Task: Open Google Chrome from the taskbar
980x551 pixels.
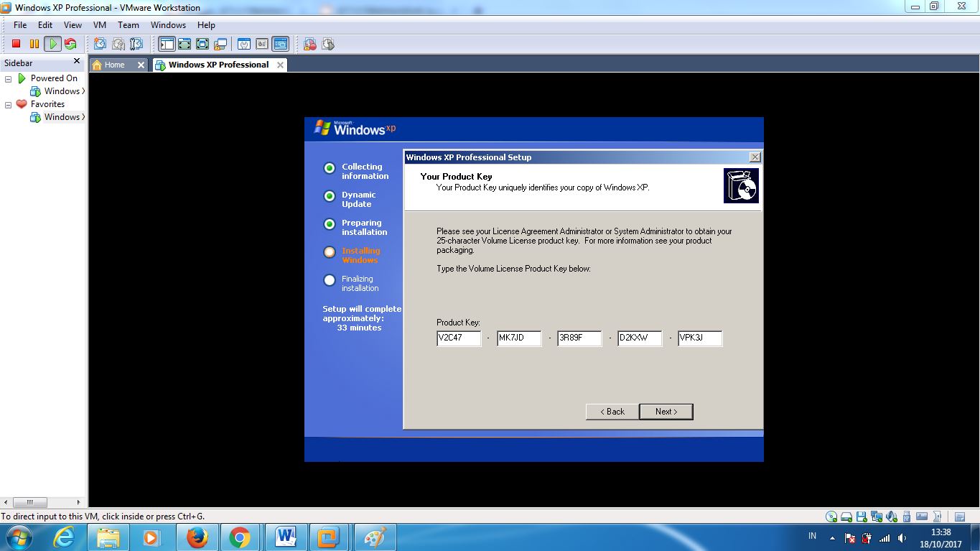Action: coord(240,537)
